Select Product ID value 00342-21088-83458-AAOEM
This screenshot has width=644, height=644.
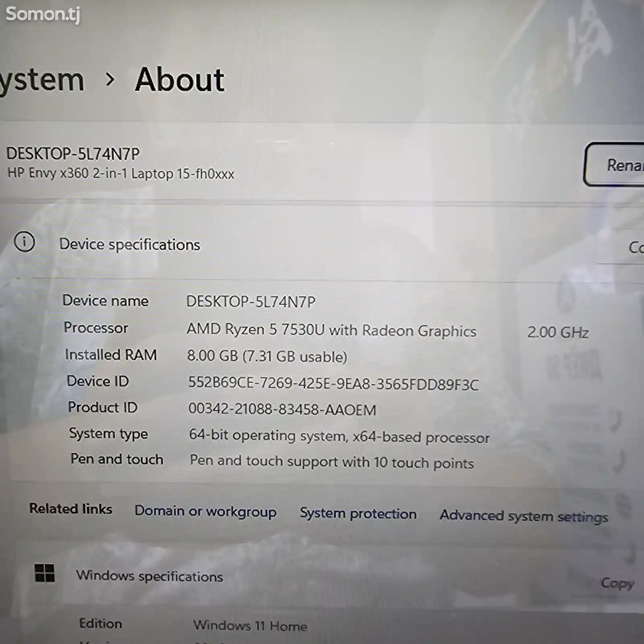coord(282,409)
